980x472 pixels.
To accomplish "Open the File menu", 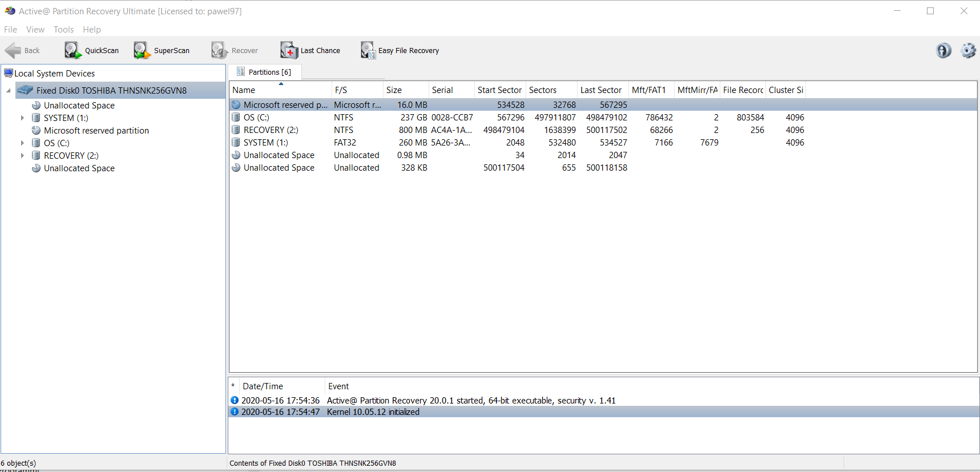I will [x=10, y=30].
